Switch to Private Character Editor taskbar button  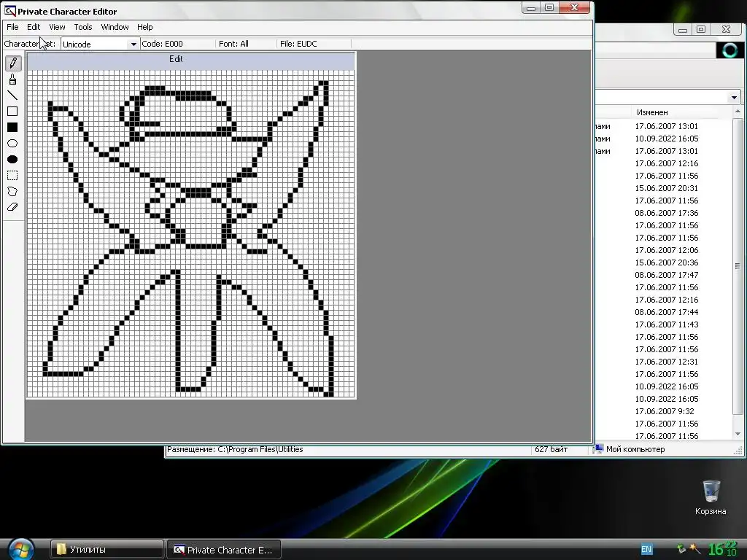point(224,550)
